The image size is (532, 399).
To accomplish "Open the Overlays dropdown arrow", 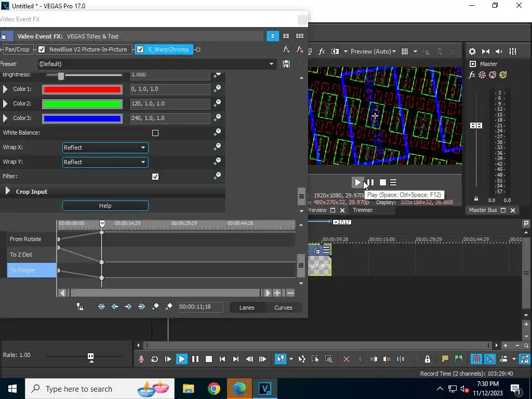I will (x=415, y=51).
